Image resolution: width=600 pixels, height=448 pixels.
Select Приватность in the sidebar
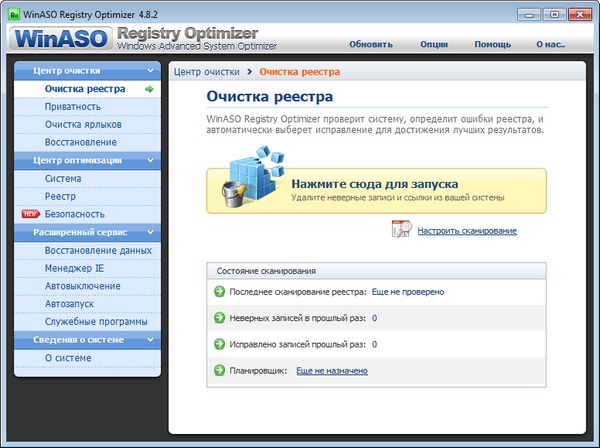click(73, 107)
